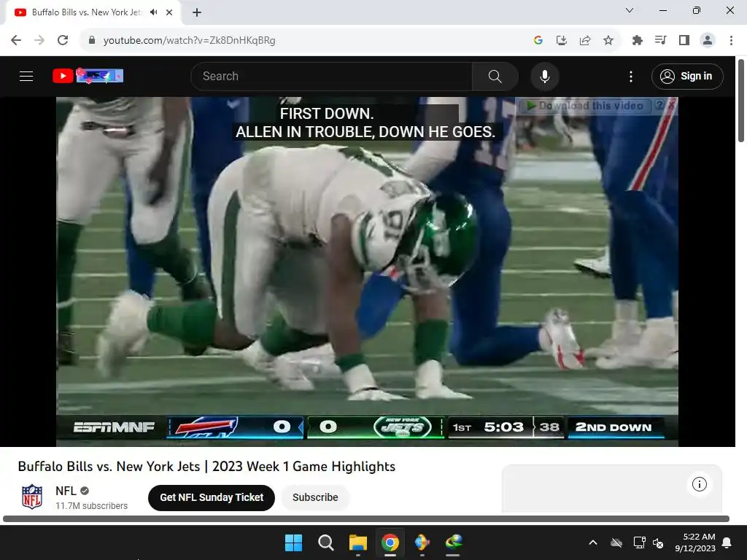Open the NFL channel avatar
Viewport: 747px width, 560px height.
tap(32, 497)
